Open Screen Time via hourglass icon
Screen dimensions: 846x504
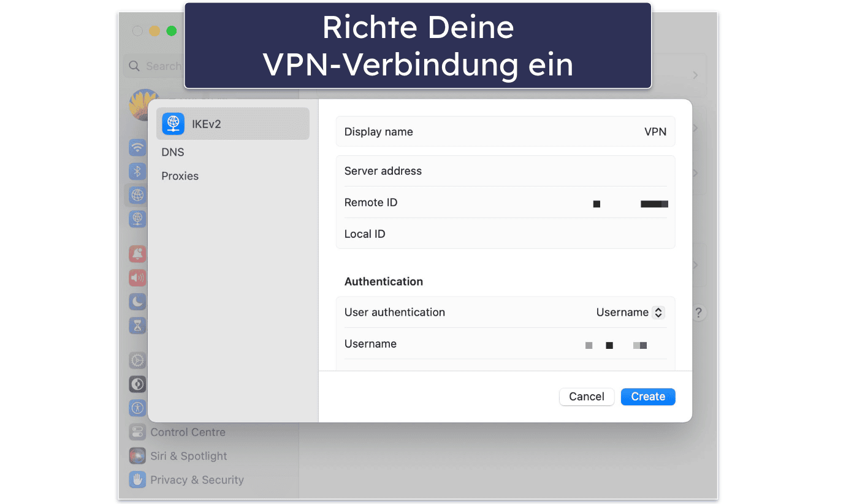(137, 326)
